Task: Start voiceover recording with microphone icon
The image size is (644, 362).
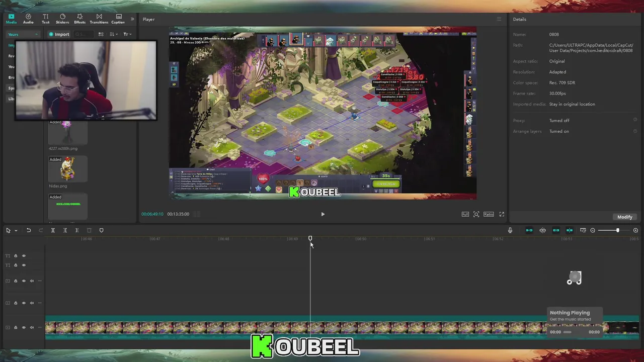Action: (510, 230)
